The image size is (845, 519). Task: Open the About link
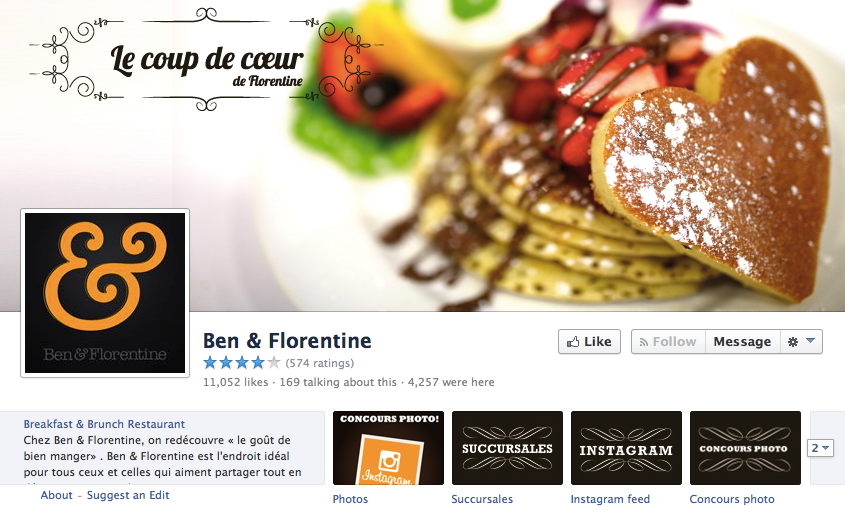(x=57, y=495)
